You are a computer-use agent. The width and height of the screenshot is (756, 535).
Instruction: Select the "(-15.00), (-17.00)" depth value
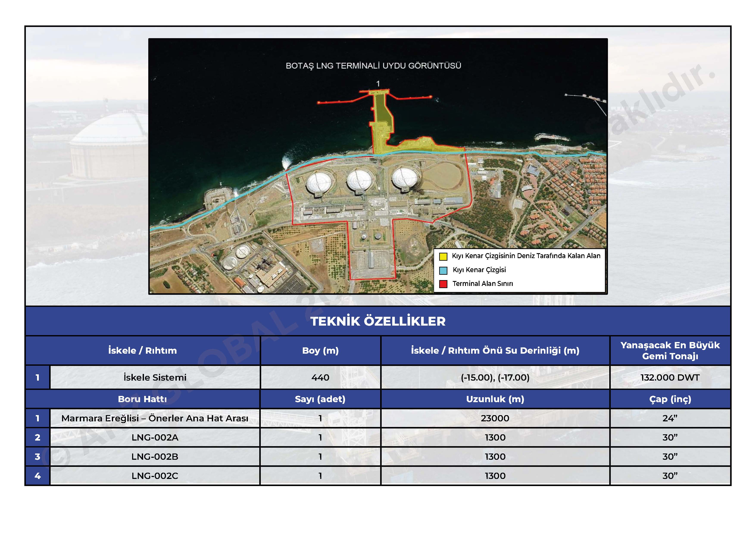[495, 378]
